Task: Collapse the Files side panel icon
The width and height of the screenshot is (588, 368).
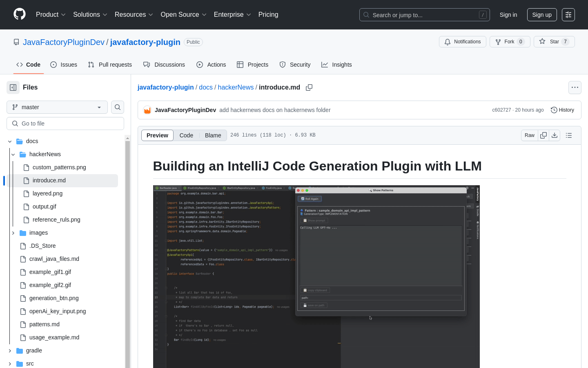Action: pyautogui.click(x=13, y=88)
